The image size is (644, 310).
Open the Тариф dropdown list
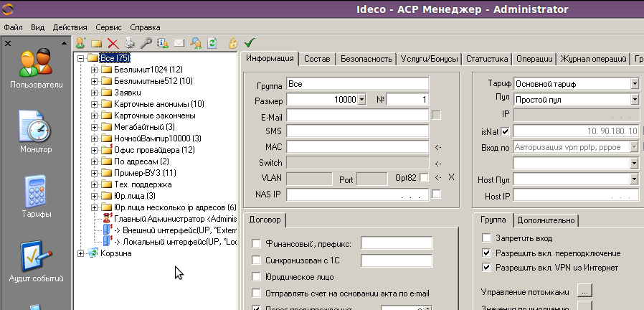click(635, 84)
